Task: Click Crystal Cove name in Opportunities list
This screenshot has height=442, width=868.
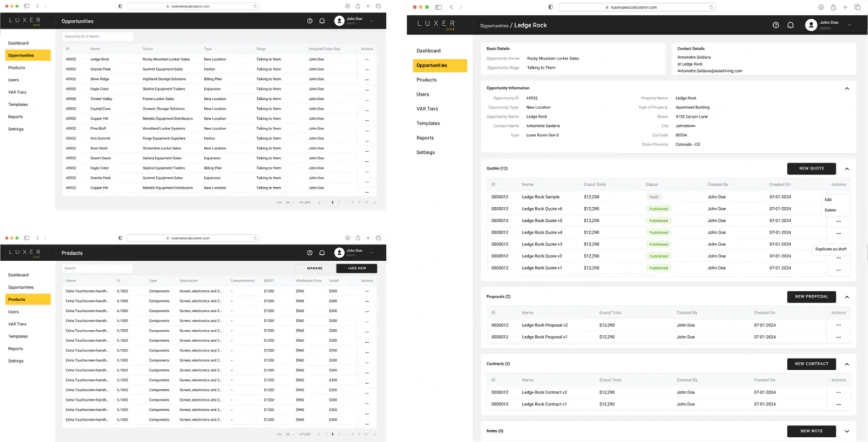Action: pyautogui.click(x=100, y=108)
